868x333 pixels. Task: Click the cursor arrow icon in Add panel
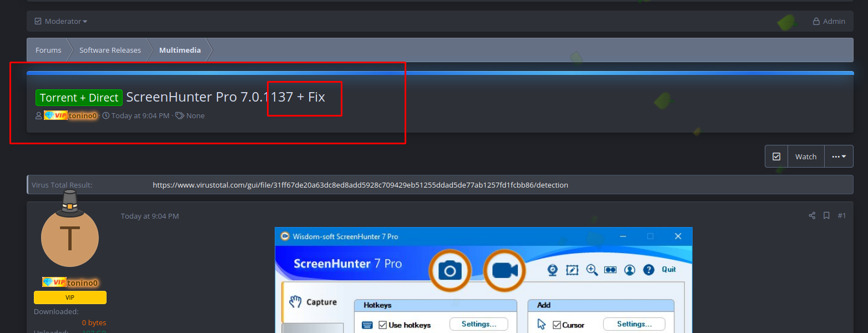pyautogui.click(x=542, y=325)
